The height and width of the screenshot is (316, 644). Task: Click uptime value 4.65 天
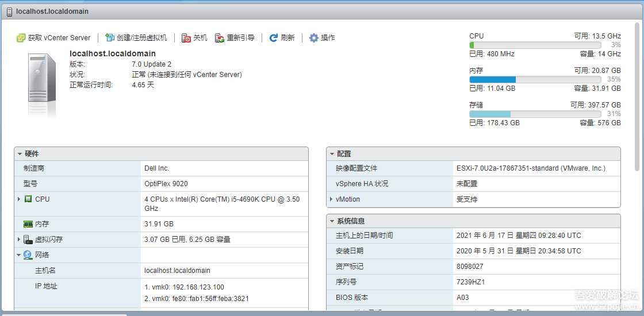(x=143, y=85)
